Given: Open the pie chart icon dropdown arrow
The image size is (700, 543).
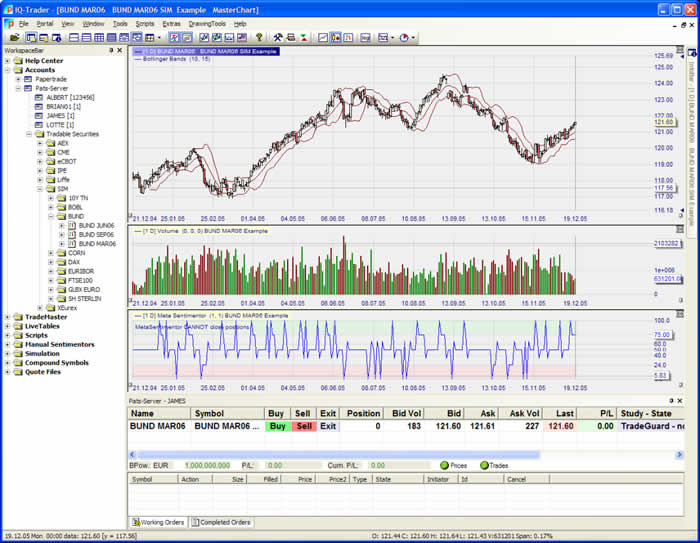Looking at the screenshot, I should click(413, 38).
